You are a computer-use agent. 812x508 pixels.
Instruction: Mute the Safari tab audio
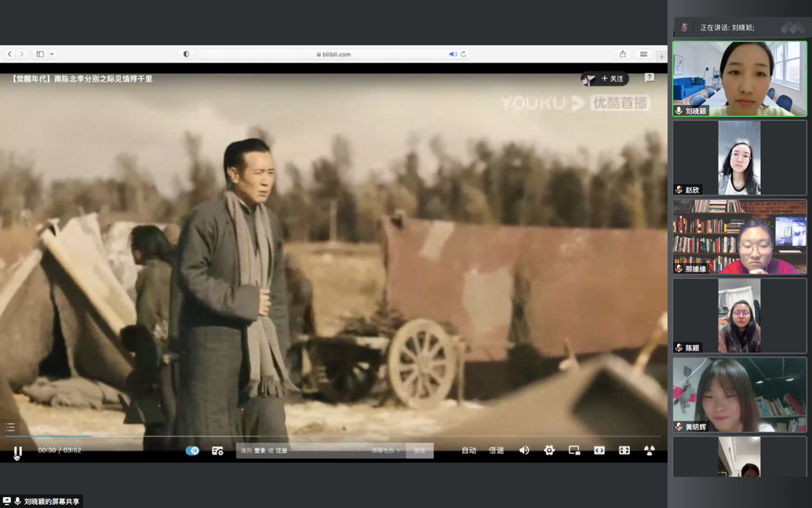coord(453,54)
